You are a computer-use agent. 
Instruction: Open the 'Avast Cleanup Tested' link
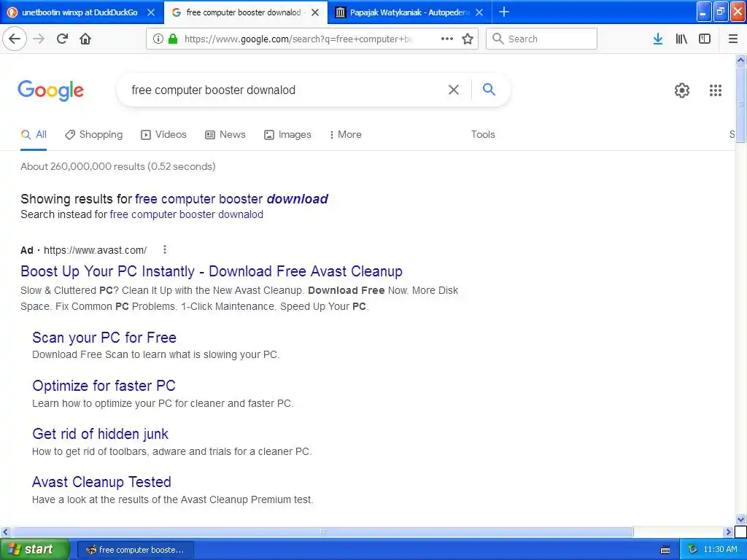(101, 482)
